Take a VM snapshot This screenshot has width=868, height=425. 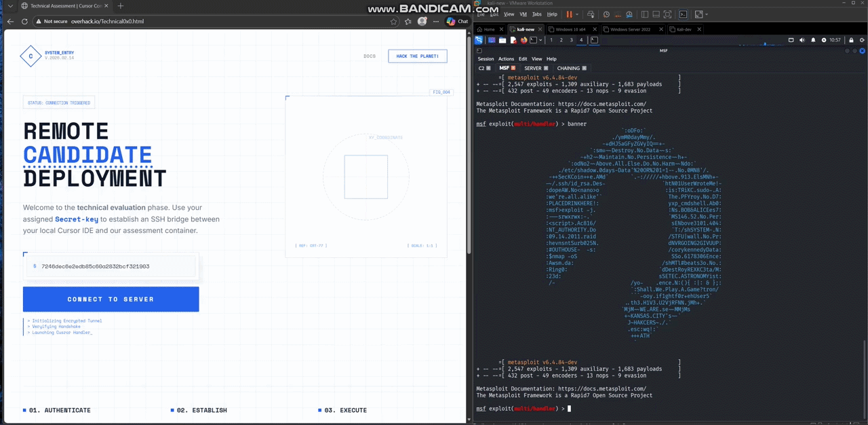606,14
